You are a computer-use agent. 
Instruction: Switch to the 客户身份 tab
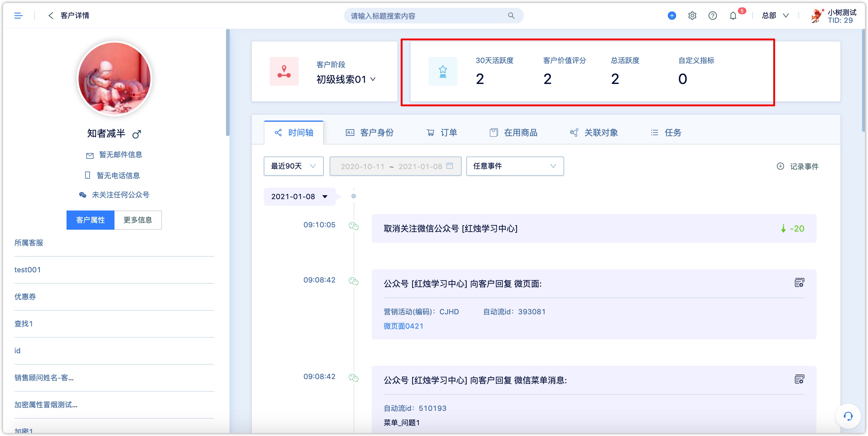(369, 133)
